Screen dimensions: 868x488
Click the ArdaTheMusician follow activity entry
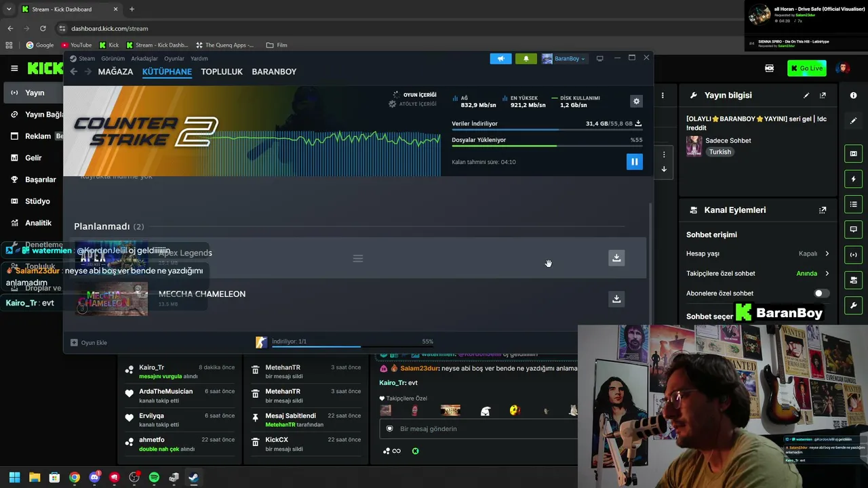tap(180, 396)
